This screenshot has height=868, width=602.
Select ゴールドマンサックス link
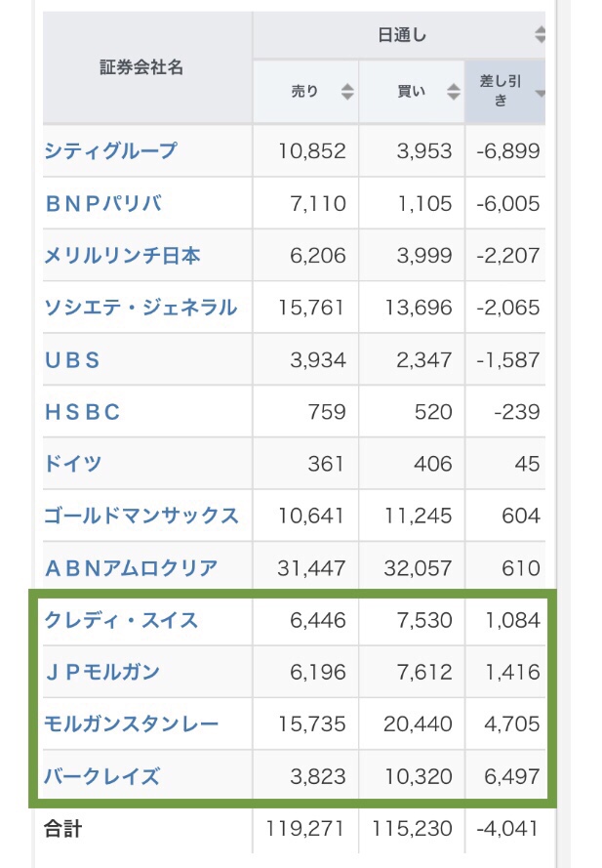coord(141,516)
